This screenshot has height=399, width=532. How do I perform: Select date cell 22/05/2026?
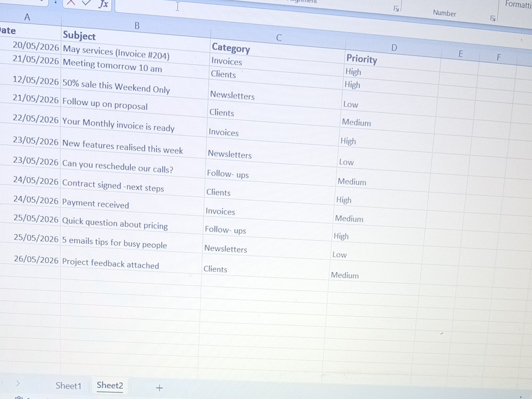pos(36,119)
